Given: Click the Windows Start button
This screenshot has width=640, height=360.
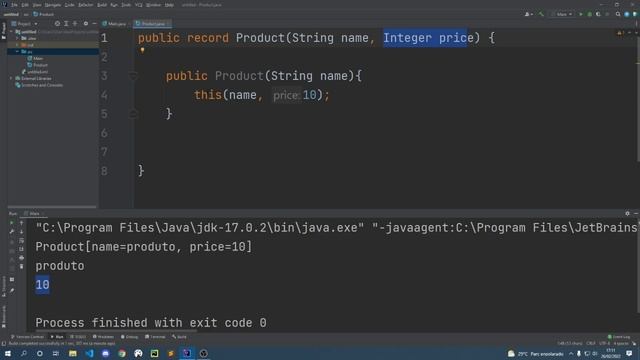Looking at the screenshot, I should 7,353.
